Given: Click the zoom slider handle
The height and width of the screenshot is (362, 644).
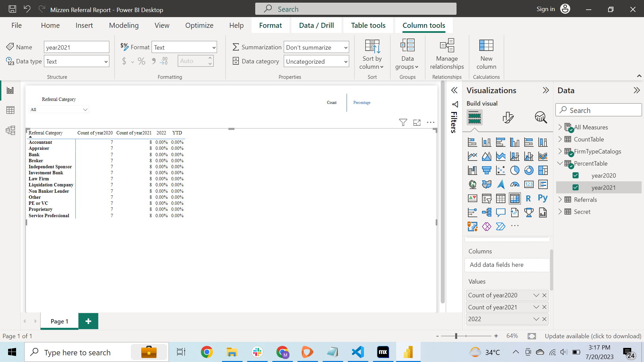Looking at the screenshot, I should tap(456, 336).
